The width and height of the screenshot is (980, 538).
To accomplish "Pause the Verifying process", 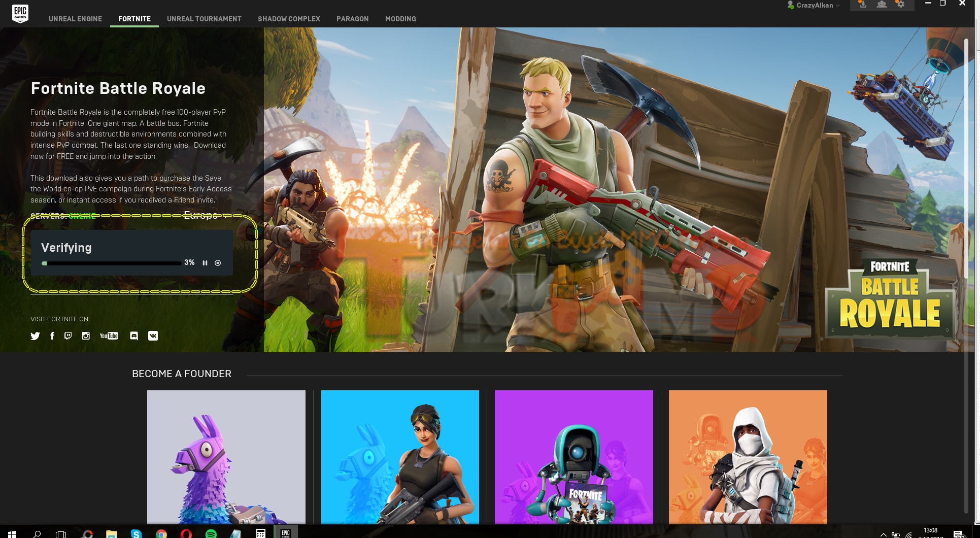I will pyautogui.click(x=205, y=263).
